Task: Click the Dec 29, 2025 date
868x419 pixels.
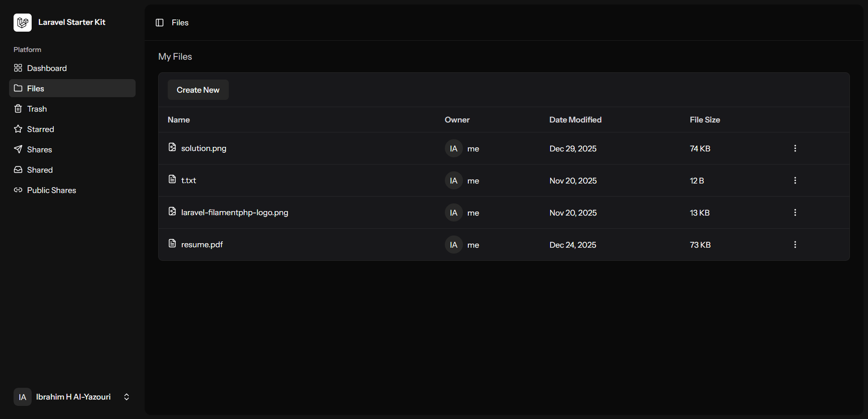Action: coord(573,149)
